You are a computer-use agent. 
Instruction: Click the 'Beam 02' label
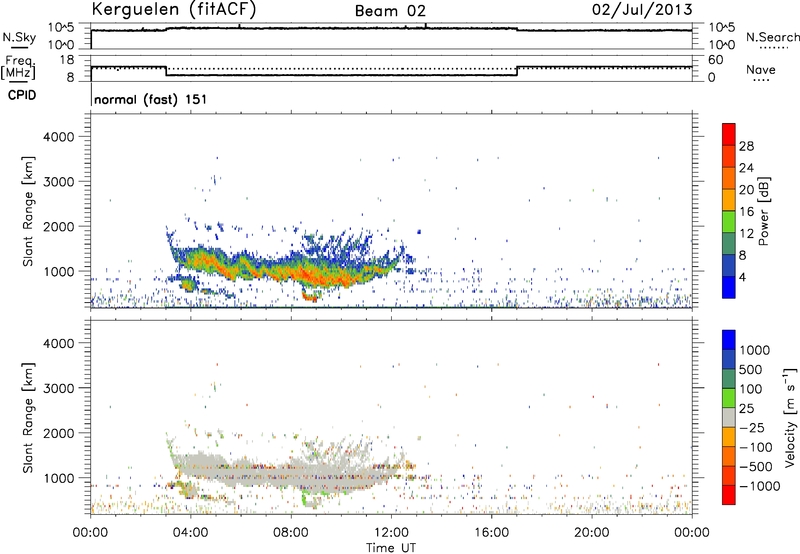pyautogui.click(x=390, y=11)
